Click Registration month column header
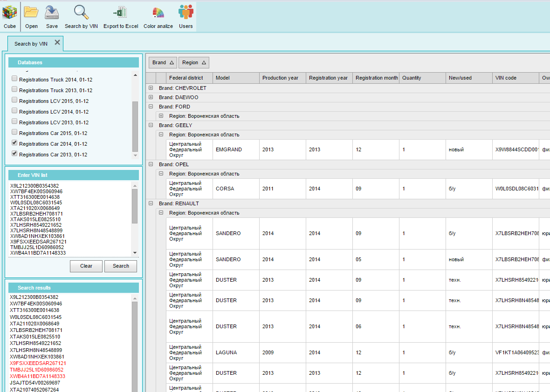550x392 pixels. click(x=376, y=78)
